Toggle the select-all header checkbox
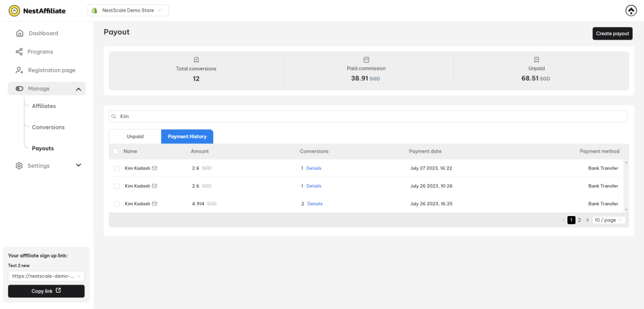 pos(116,151)
